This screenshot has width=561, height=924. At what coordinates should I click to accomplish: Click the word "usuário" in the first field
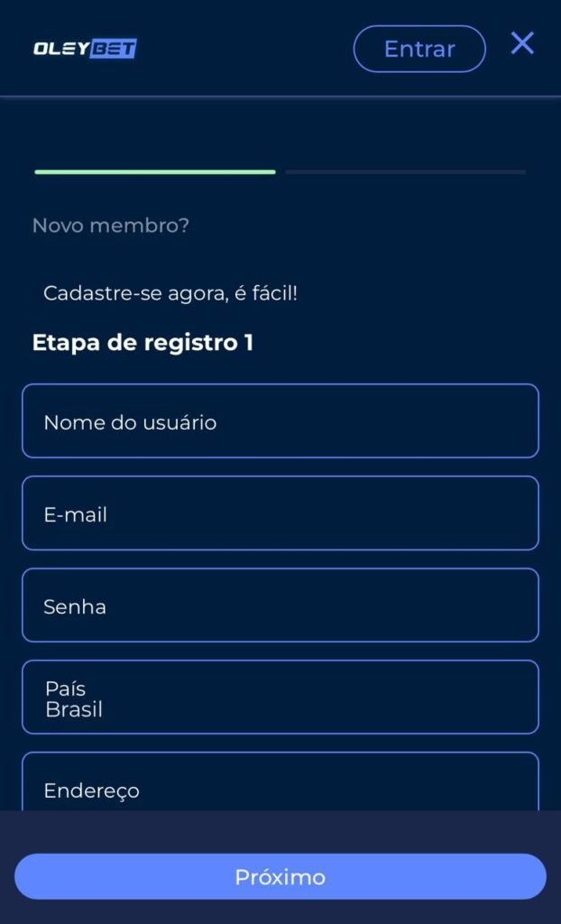pos(181,422)
